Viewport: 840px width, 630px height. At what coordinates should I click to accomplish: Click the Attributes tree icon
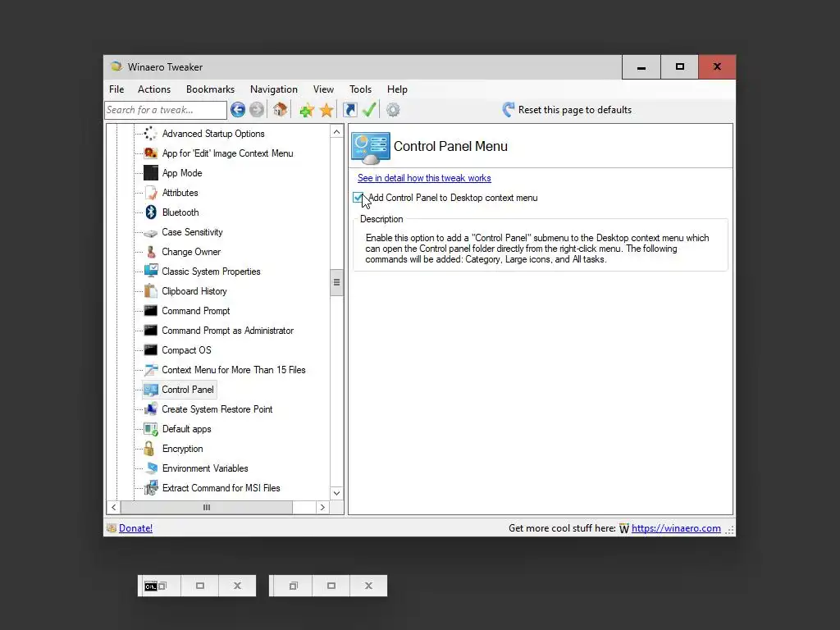[151, 192]
